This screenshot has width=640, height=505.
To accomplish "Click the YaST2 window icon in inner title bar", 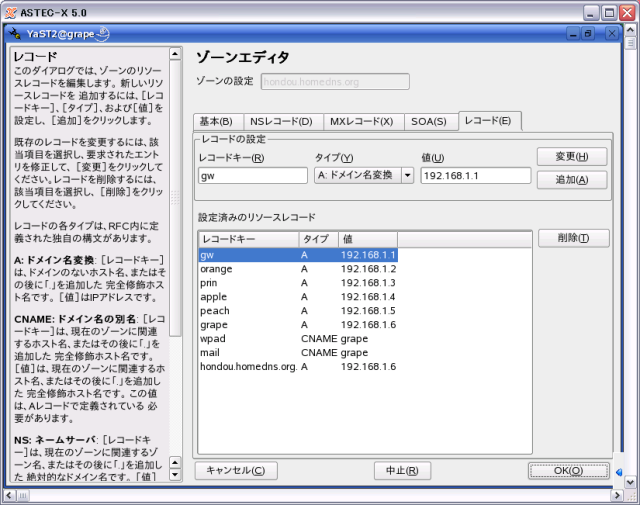I will click(x=14, y=33).
